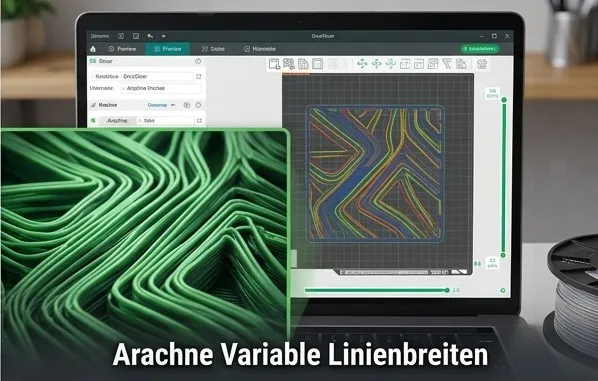Screen dimensions: 598x381
Task: Click the green pill button in tab bar
Action: click(480, 49)
